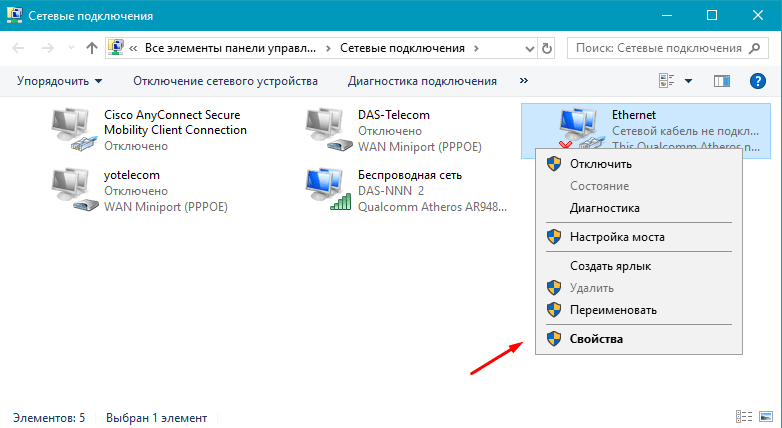Image resolution: width=782 pixels, height=428 pixels.
Task: Click Отключение сетевого устройства button
Action: click(x=225, y=81)
